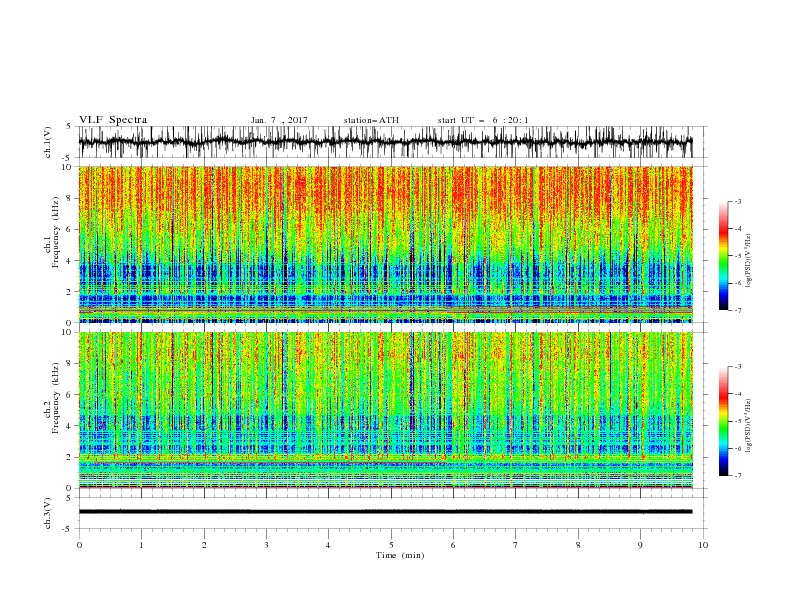Image resolution: width=792 pixels, height=612 pixels.
Task: Click the ch.1 spectrogram panel
Action: [x=385, y=244]
